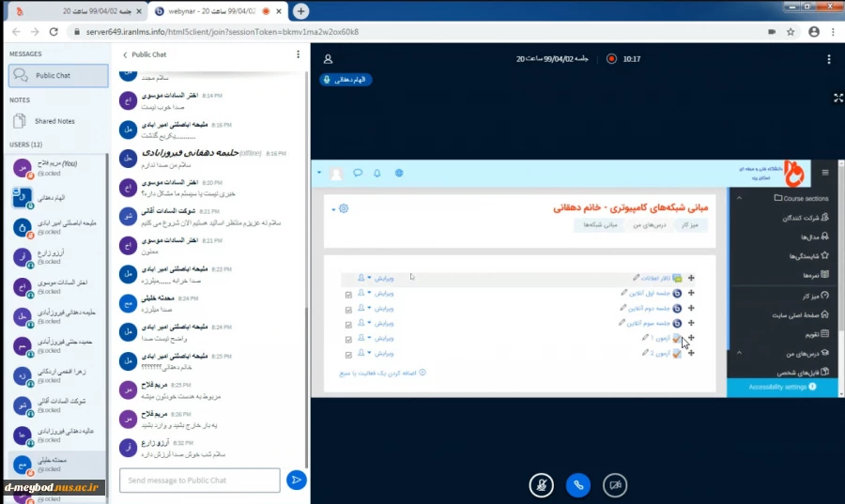Send the chat message with the arrow button
This screenshot has height=504, width=845.
pyautogui.click(x=297, y=480)
